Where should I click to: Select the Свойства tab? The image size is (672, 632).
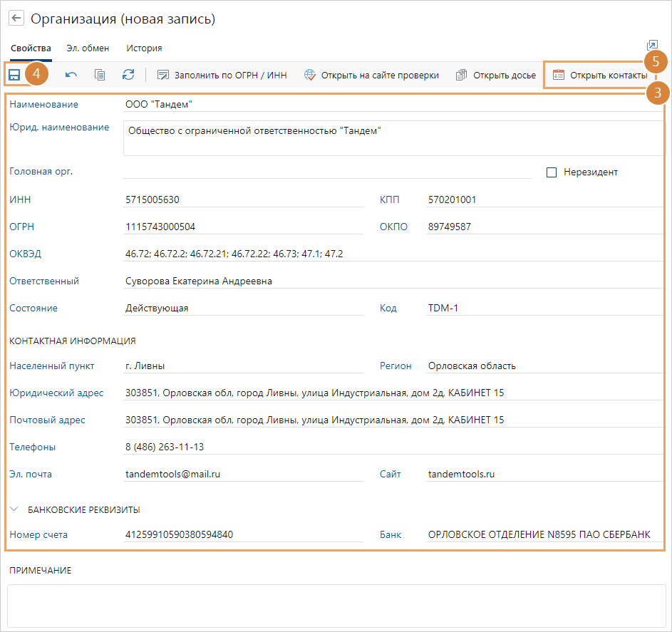(x=31, y=48)
